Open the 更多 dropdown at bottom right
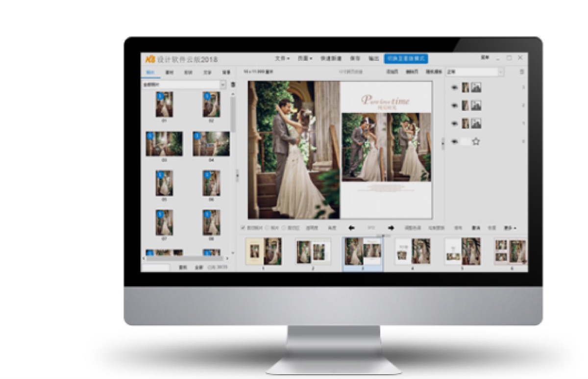This screenshot has width=588, height=379. pyautogui.click(x=510, y=228)
